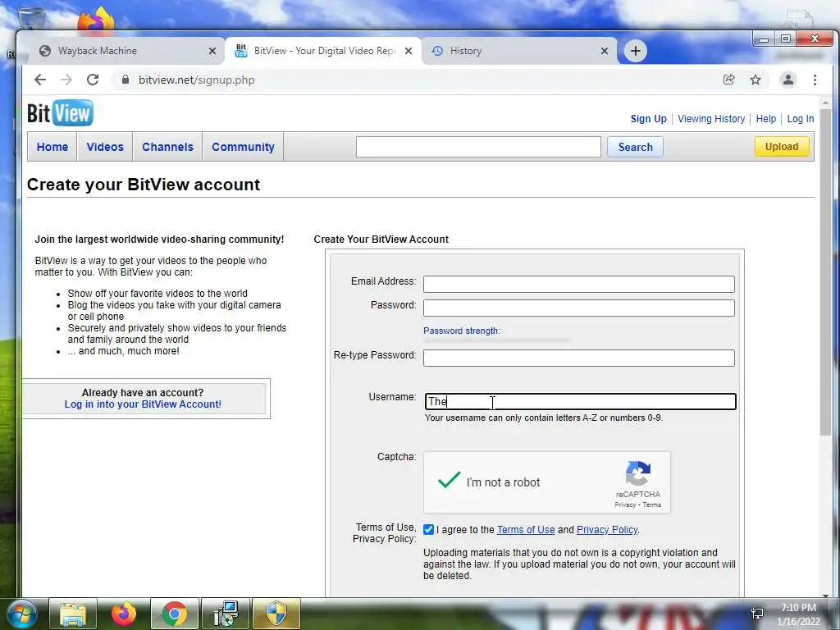Open the Chrome profile avatar
Viewport: 840px width, 630px height.
(788, 80)
